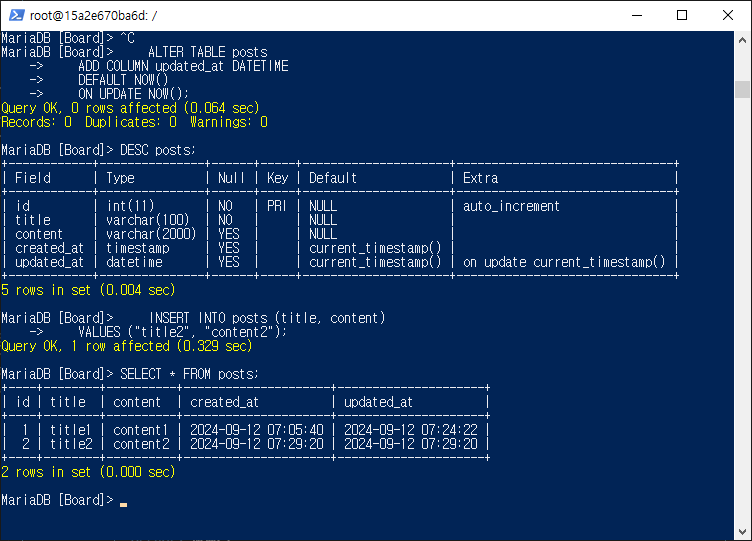This screenshot has width=752, height=541.
Task: Click the 'ON UPDATE NOW();' line
Action: [133, 94]
